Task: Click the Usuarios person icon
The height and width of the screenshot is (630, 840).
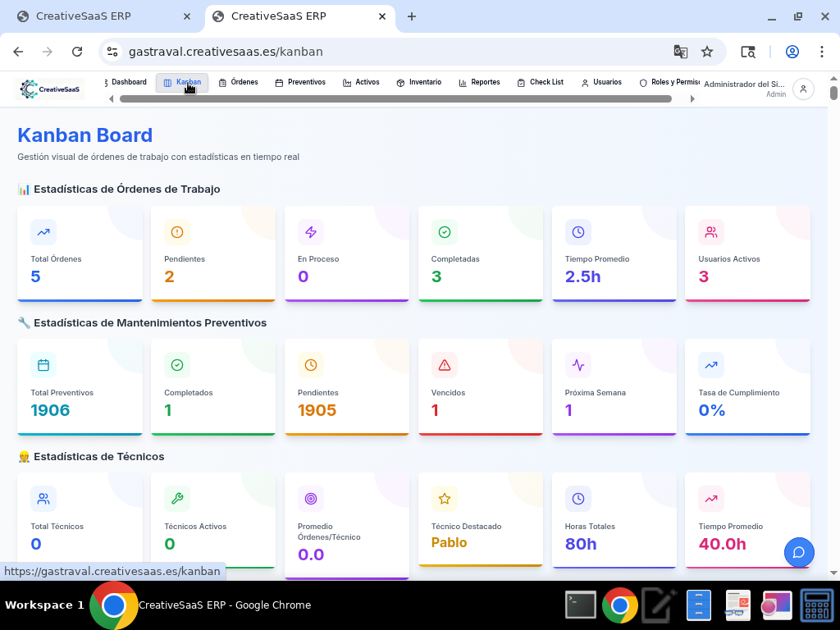Action: 584,82
